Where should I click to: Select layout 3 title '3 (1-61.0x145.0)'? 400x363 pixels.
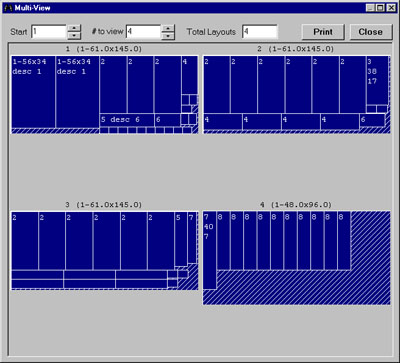click(x=104, y=205)
